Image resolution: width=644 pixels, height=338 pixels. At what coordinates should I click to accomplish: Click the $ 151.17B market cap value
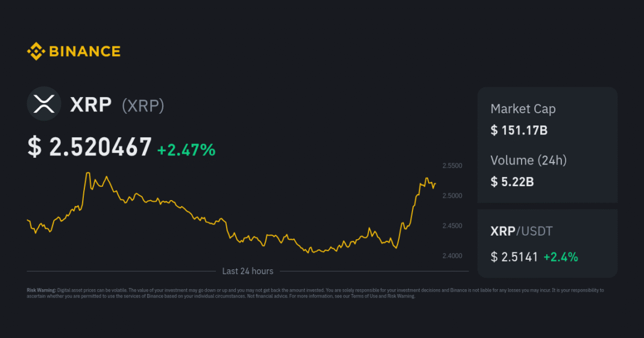[519, 131]
